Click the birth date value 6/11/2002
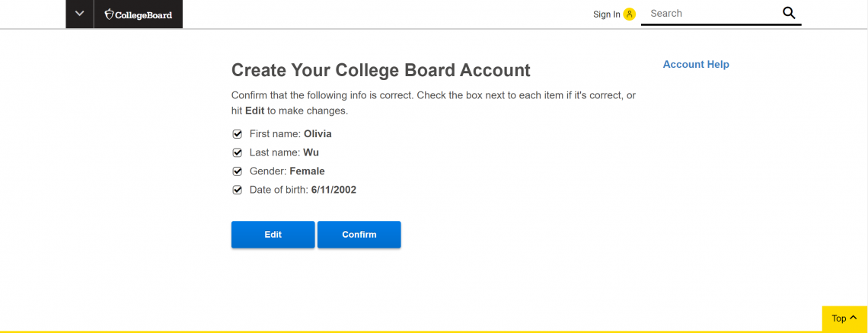 pyautogui.click(x=333, y=190)
